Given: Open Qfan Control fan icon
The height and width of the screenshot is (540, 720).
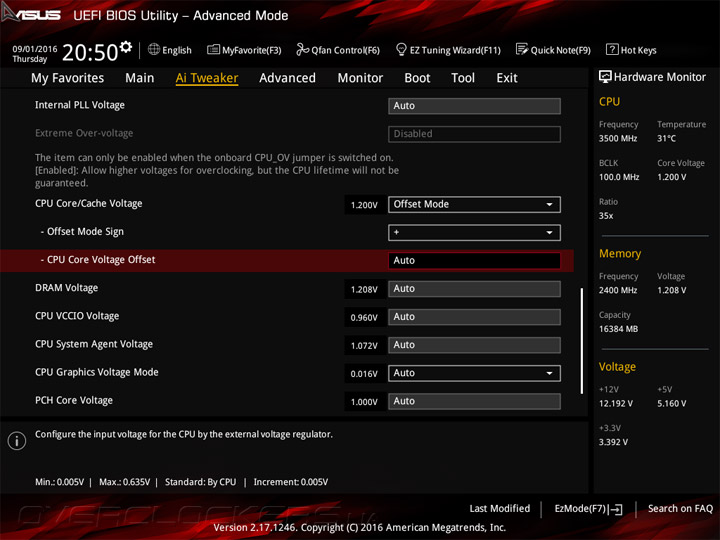Looking at the screenshot, I should coord(302,49).
